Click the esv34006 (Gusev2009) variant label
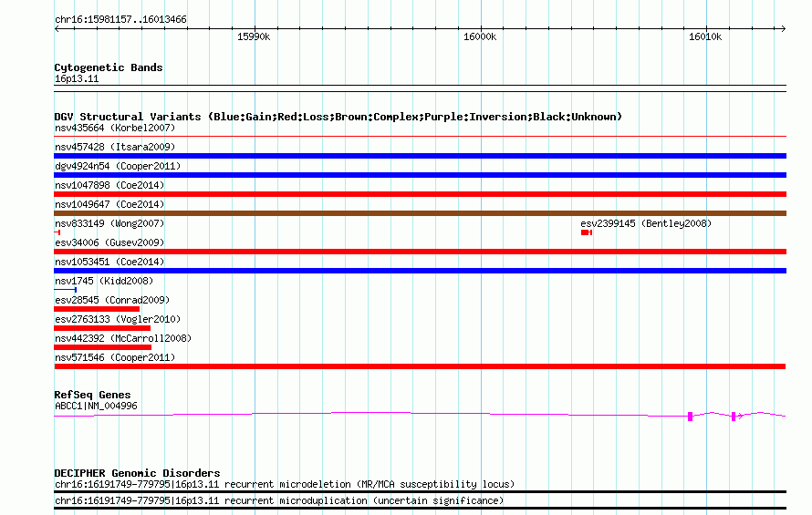This screenshot has width=812, height=515. point(109,242)
